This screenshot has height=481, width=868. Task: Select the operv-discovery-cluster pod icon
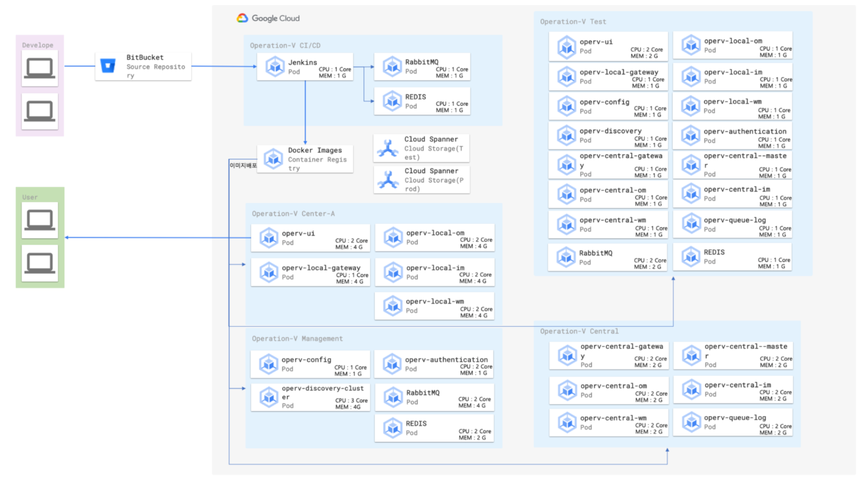tap(269, 397)
